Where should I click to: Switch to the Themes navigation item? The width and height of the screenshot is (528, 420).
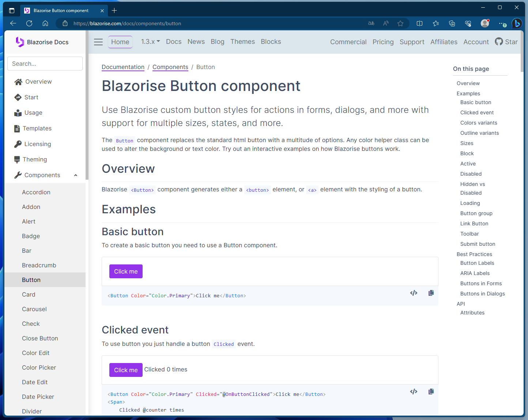[242, 42]
